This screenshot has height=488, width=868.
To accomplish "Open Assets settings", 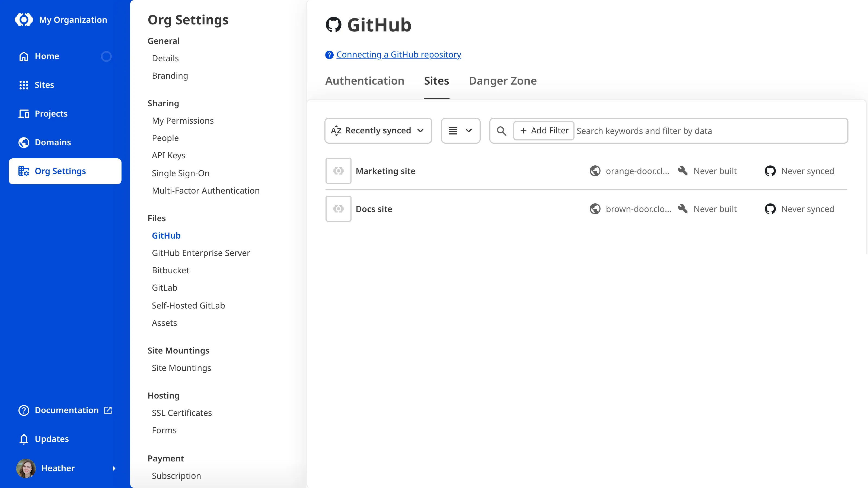I will click(164, 323).
